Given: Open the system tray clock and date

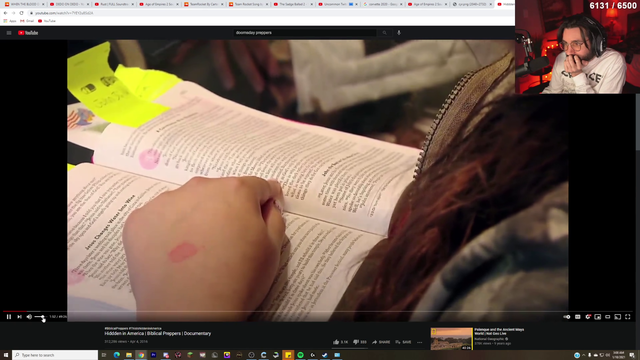Looking at the screenshot, I should pos(619,355).
